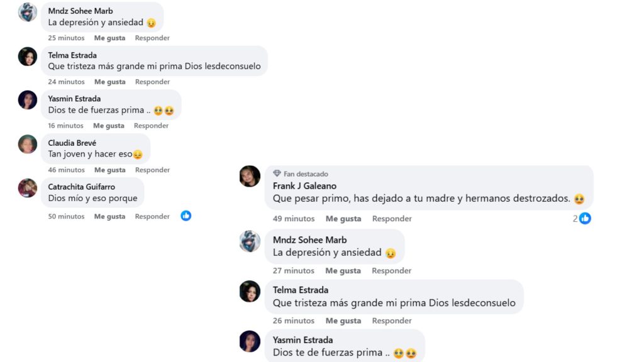Viewport: 644px width, 362px height.
Task: Click the thumbs up reaction under Catrachita's comment
Action: [x=186, y=216]
